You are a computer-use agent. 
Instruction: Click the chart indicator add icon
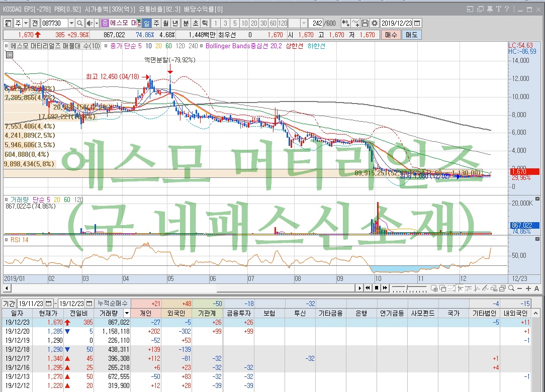[345, 23]
